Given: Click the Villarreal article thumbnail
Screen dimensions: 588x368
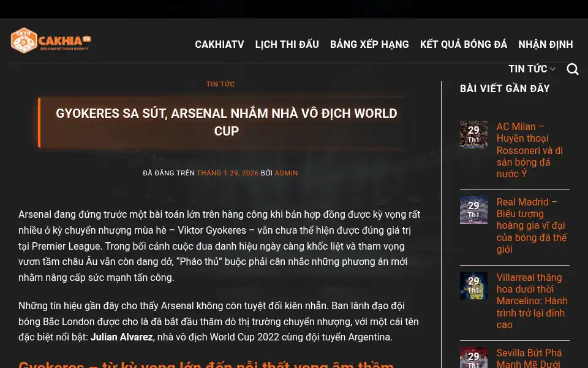Looking at the screenshot, I should click(473, 285).
